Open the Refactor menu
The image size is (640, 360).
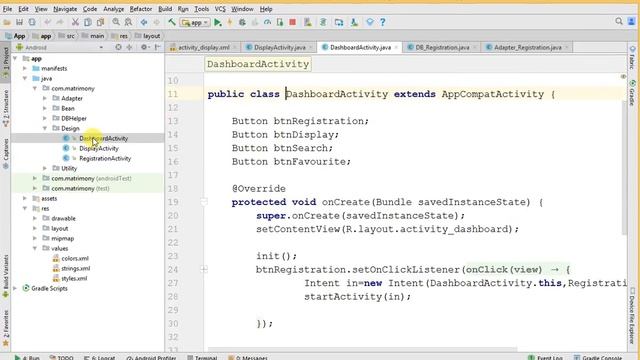(141, 9)
